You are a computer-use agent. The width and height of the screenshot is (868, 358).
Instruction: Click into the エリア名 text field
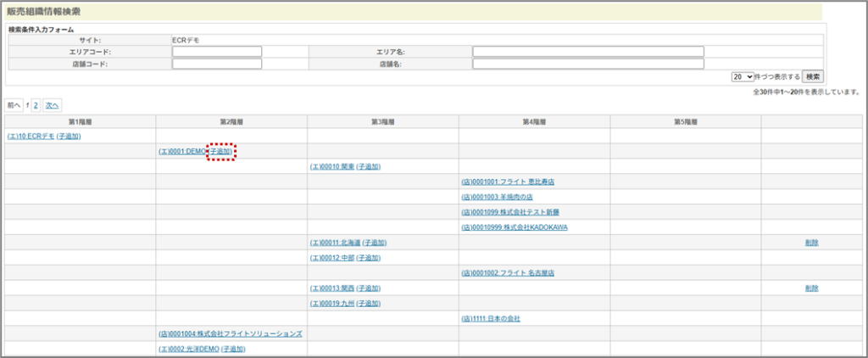pyautogui.click(x=588, y=52)
